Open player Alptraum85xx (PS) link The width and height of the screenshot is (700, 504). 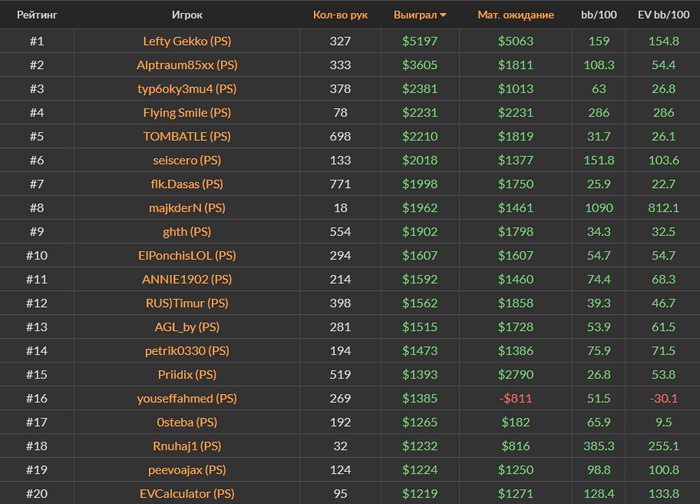point(187,65)
